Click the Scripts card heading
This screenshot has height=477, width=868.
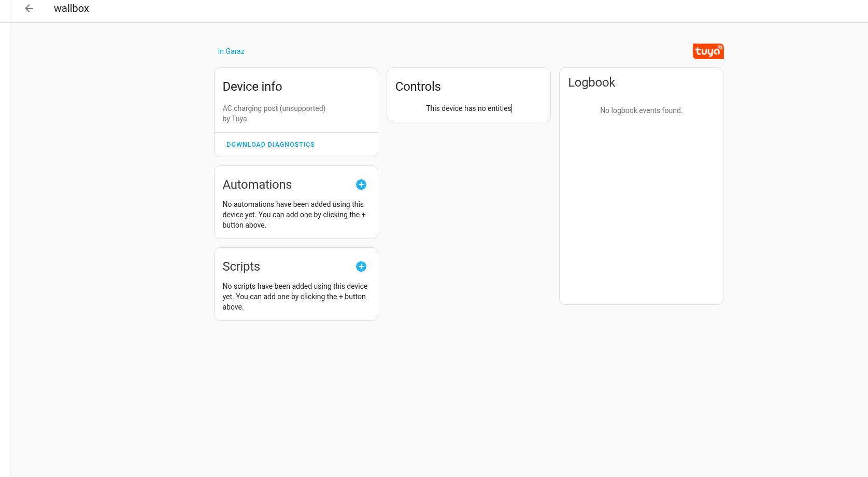point(241,266)
